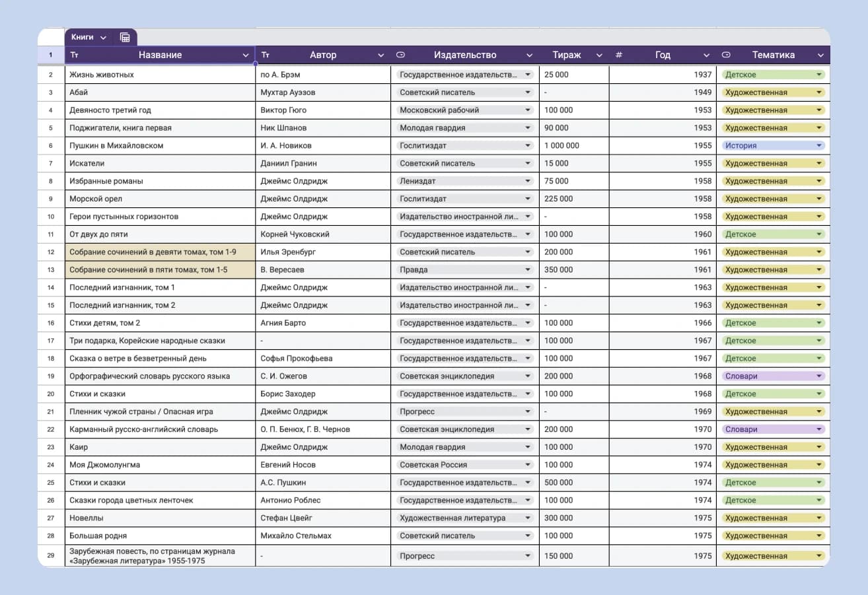The width and height of the screenshot is (868, 595).
Task: Select author cell О. П. Бенюх, Г. В. Чернов
Action: pyautogui.click(x=323, y=429)
